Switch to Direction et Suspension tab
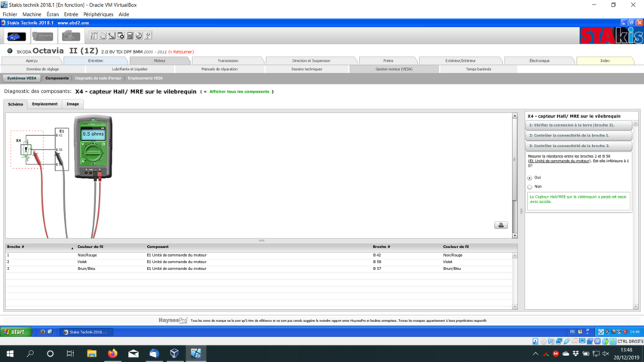 click(311, 61)
